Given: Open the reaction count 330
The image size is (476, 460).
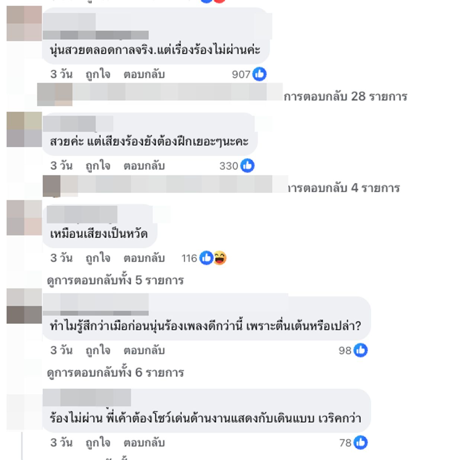Looking at the screenshot, I should [229, 166].
